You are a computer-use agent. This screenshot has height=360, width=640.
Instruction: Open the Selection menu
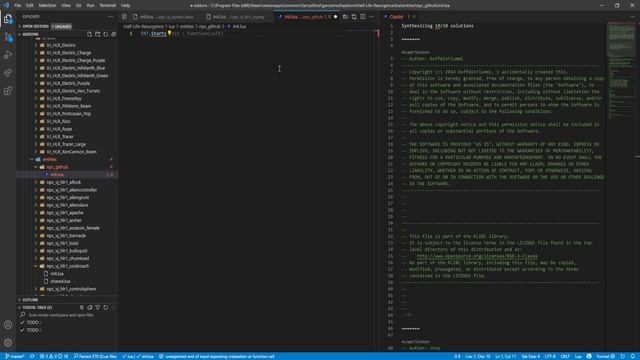[x=47, y=5]
